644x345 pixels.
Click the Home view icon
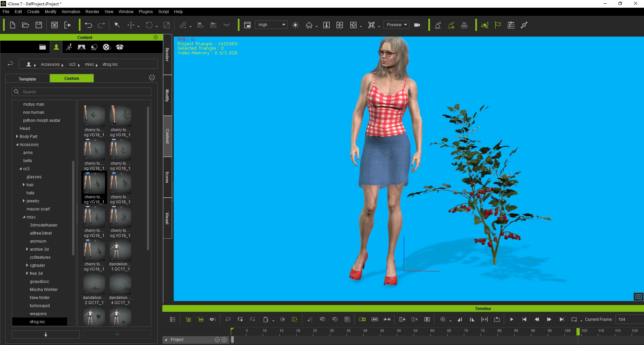(x=309, y=25)
